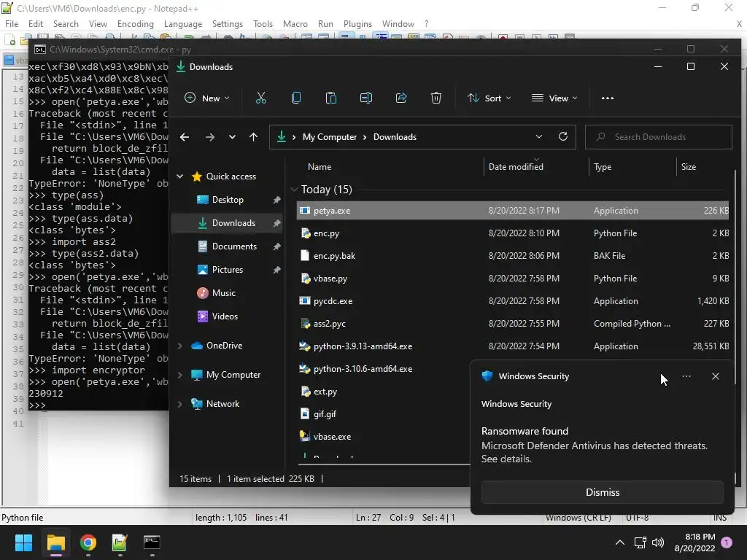
Task: Click the volume speaker tray icon
Action: point(658,542)
